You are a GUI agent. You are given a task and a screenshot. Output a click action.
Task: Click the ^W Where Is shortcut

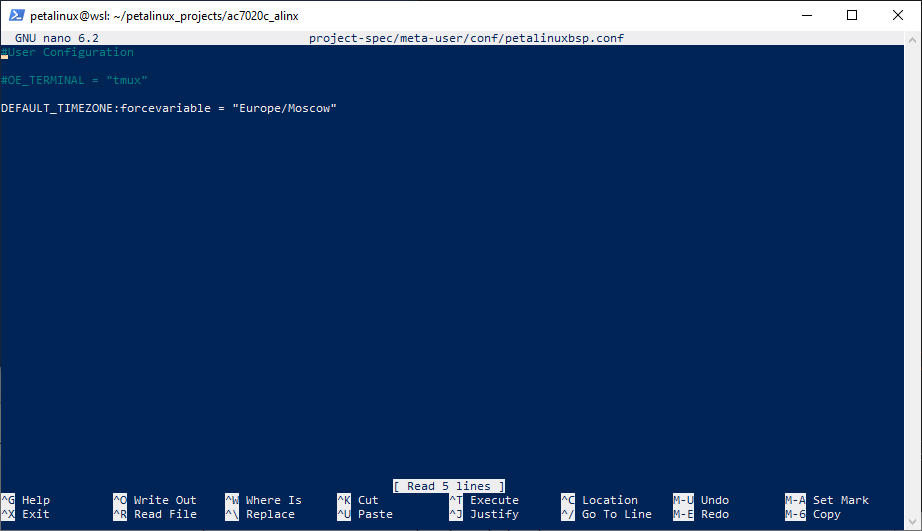tap(263, 500)
